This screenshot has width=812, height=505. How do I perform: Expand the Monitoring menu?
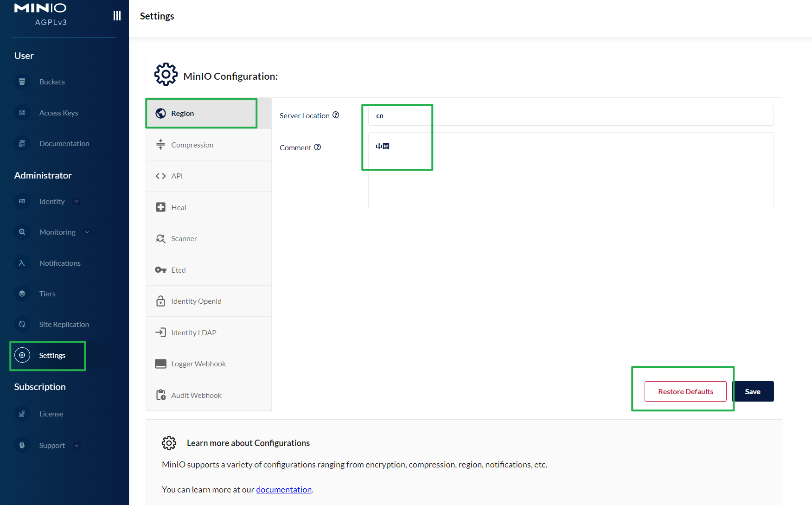(x=87, y=232)
